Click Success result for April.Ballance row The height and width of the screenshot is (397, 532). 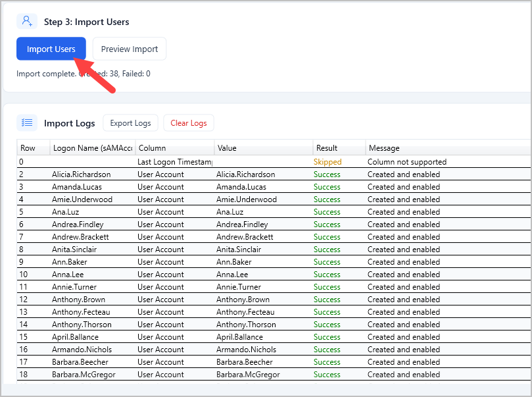pos(327,337)
